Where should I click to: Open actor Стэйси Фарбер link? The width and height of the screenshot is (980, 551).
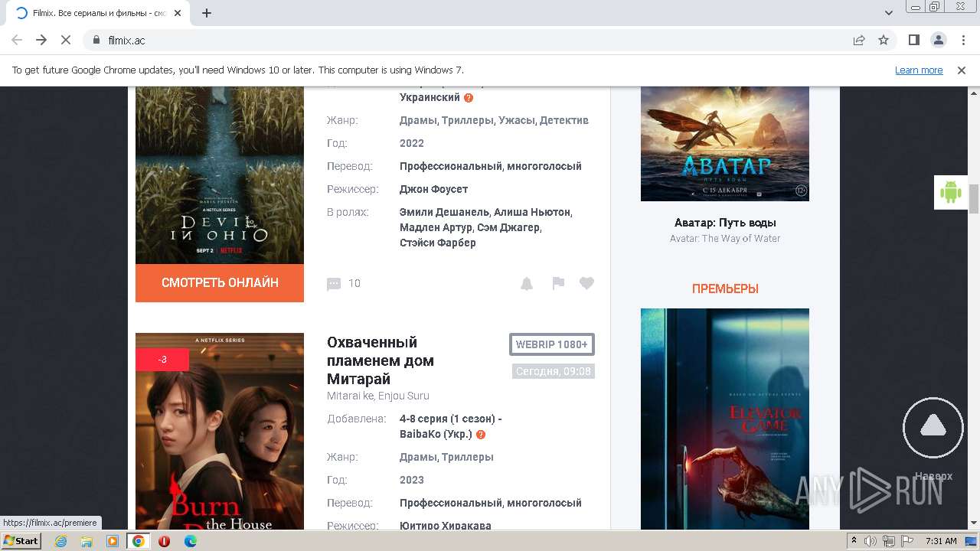tap(438, 243)
